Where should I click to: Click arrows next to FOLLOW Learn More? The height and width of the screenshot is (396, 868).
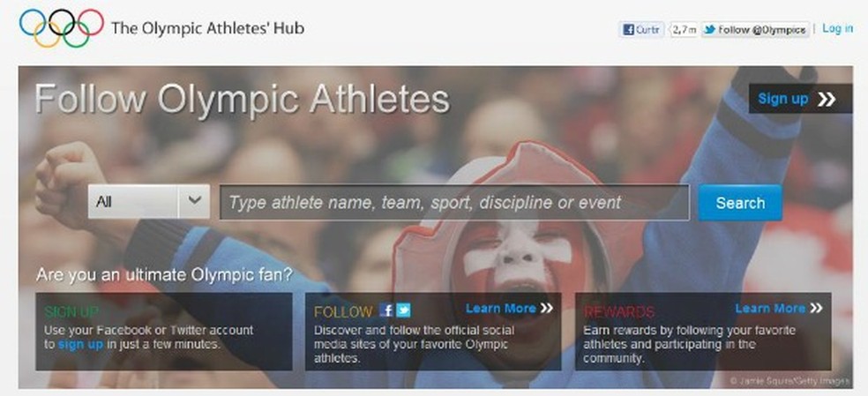(x=546, y=308)
